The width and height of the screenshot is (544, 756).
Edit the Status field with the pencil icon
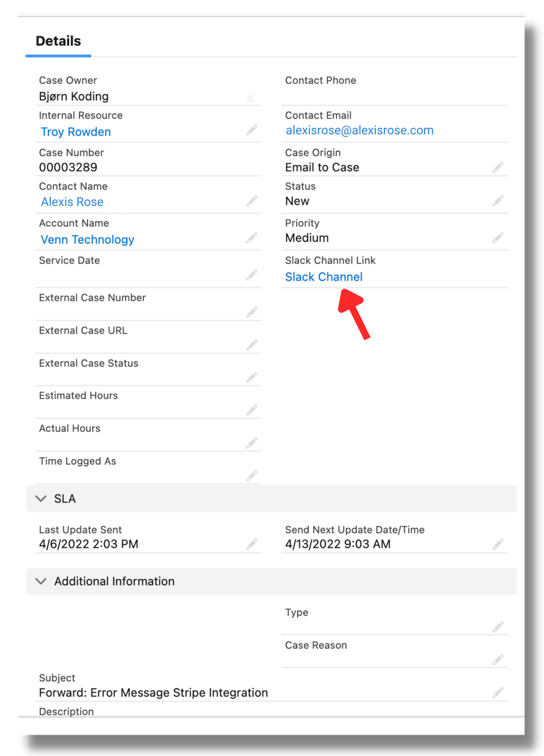coord(498,201)
